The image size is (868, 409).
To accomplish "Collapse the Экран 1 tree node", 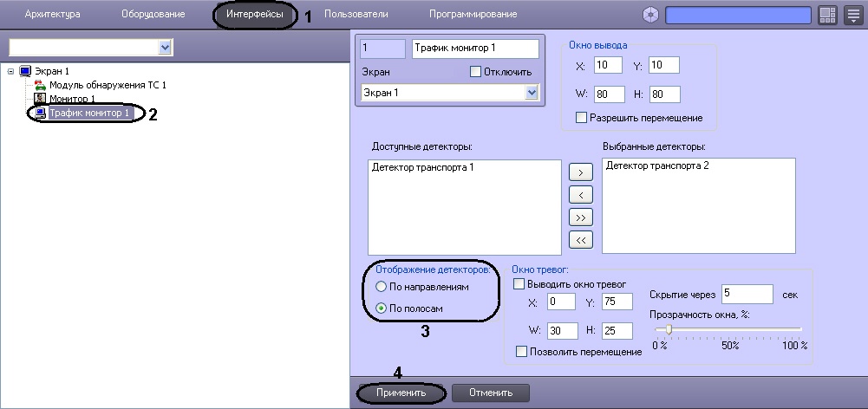I will 10,70.
